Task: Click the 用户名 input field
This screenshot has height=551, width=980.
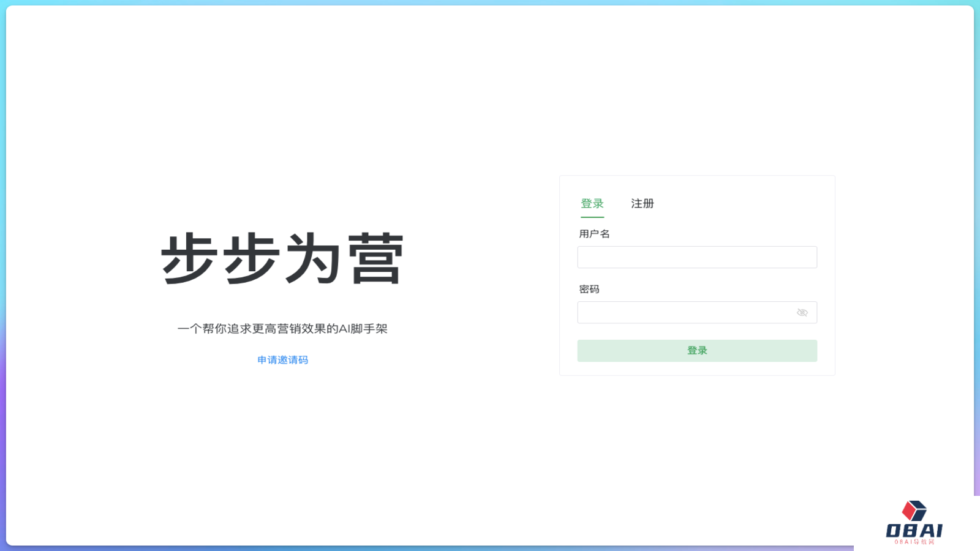Action: click(x=697, y=257)
